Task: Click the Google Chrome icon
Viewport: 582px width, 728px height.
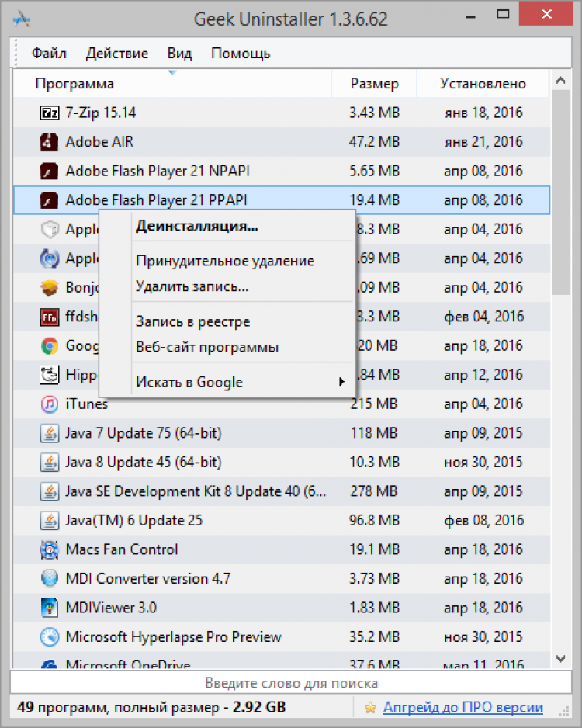Action: (x=49, y=346)
